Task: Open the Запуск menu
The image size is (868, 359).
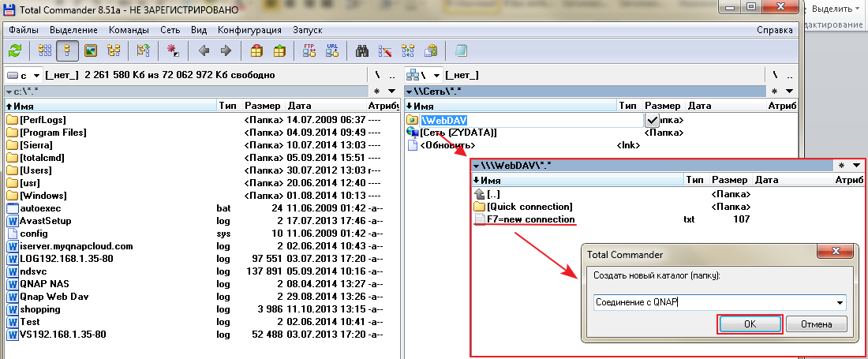Action: [307, 30]
